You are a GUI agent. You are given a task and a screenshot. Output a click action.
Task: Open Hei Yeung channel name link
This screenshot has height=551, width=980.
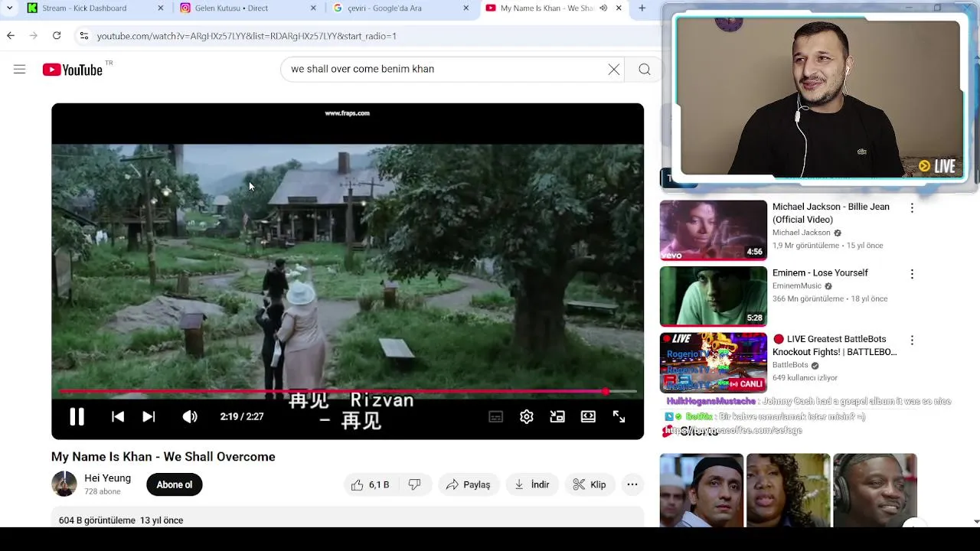[x=108, y=478]
